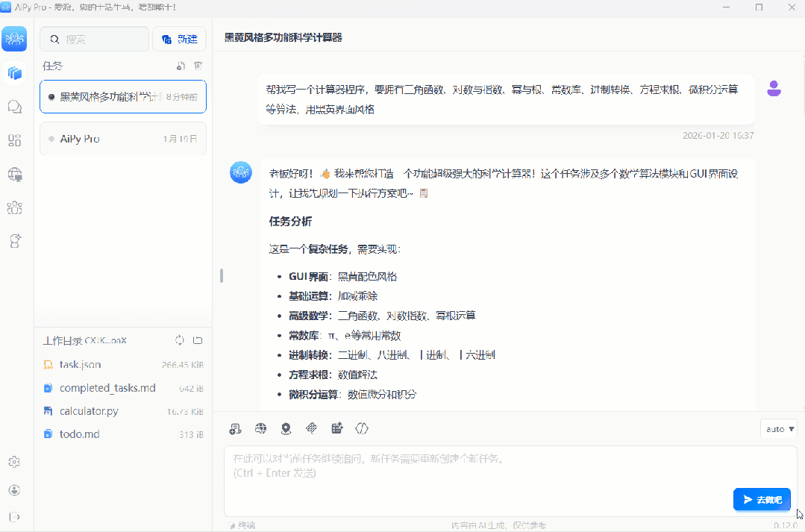Maximize the AiPy Pro window
Viewport: 805px width, 532px height.
click(x=759, y=7)
